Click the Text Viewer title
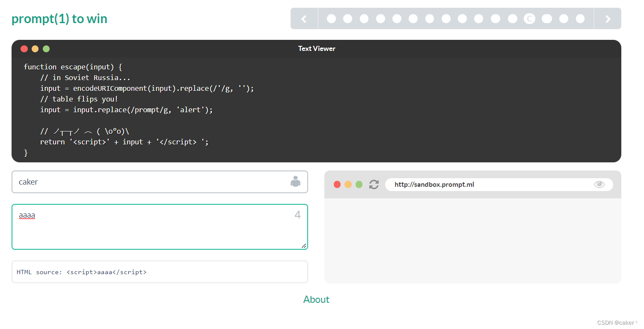This screenshot has width=644, height=329. [317, 49]
